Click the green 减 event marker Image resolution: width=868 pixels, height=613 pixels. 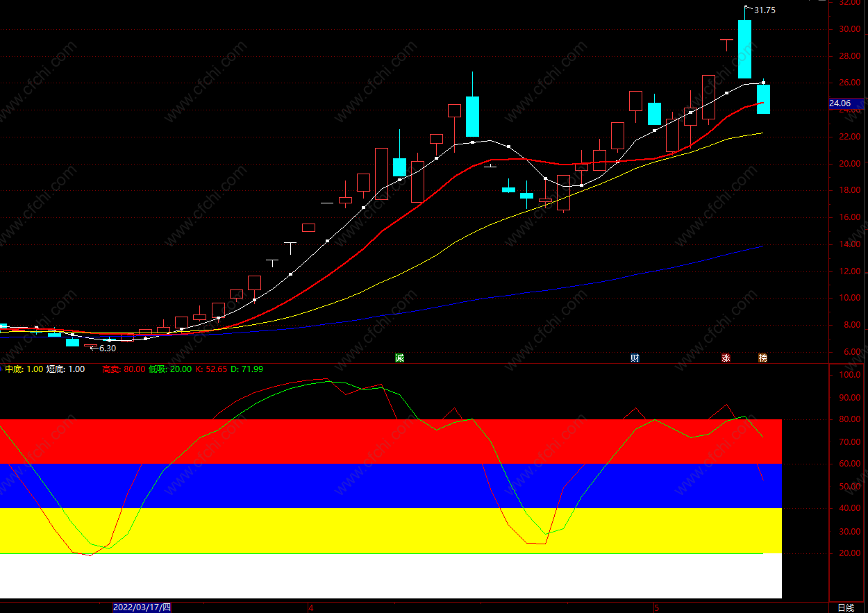[x=399, y=358]
